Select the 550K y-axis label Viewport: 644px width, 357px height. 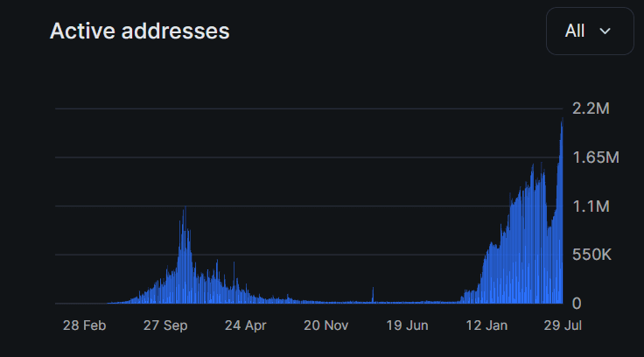click(591, 255)
